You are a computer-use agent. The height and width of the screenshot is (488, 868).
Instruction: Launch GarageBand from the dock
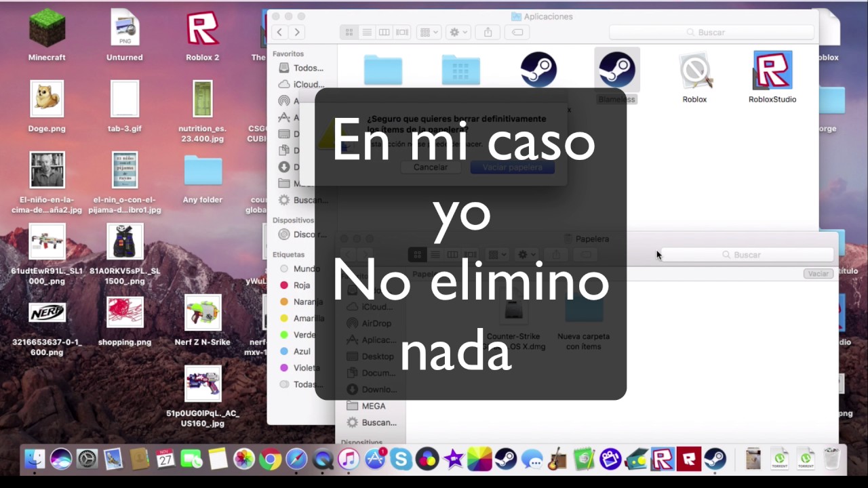click(557, 460)
